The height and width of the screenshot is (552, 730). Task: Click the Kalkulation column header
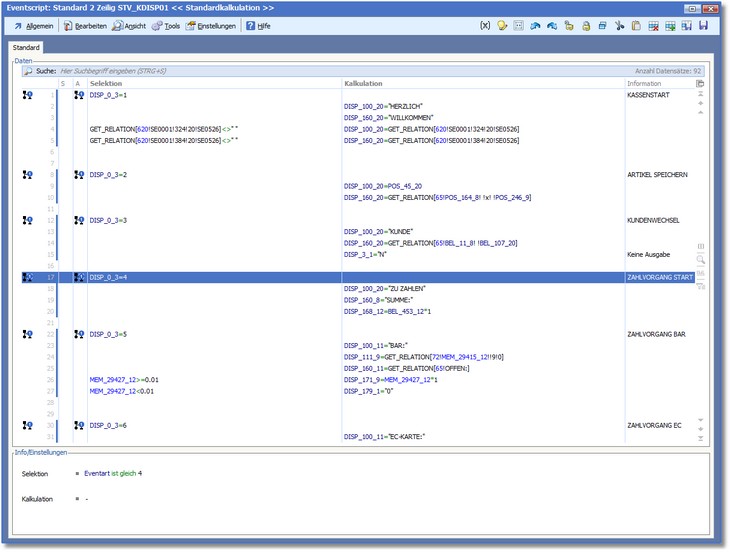coord(364,83)
